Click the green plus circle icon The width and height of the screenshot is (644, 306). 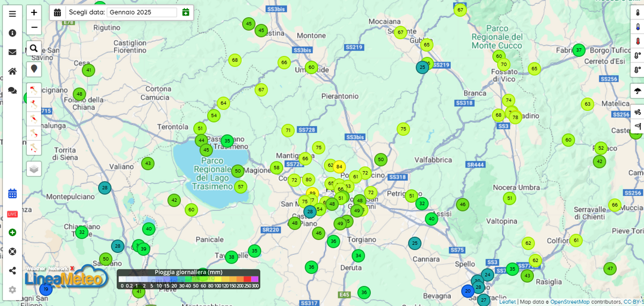coord(12,232)
